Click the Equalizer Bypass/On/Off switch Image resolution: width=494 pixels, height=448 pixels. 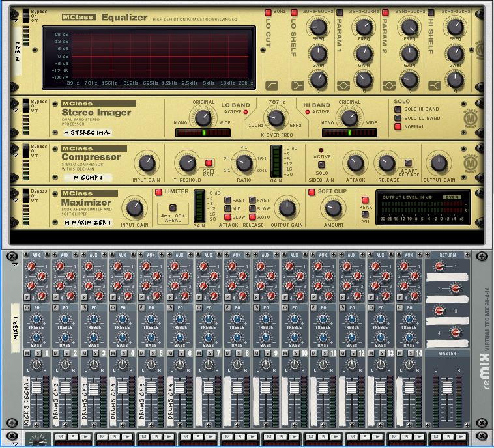pos(25,16)
